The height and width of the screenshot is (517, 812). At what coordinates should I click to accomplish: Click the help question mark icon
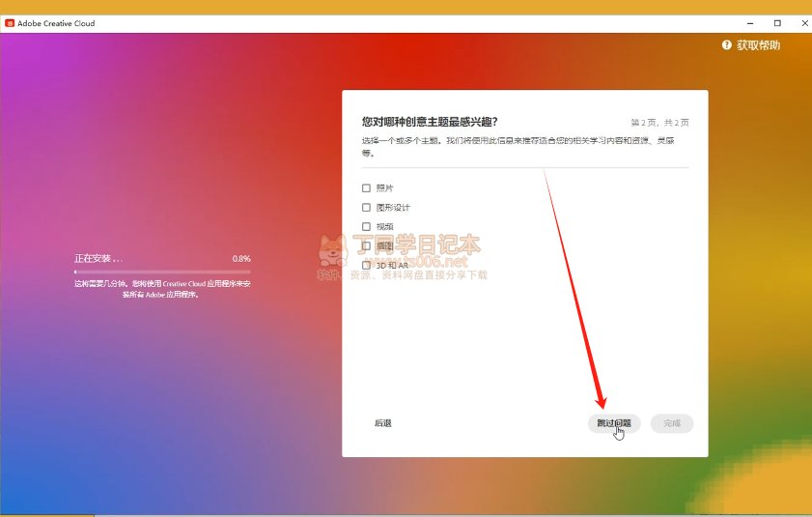727,45
